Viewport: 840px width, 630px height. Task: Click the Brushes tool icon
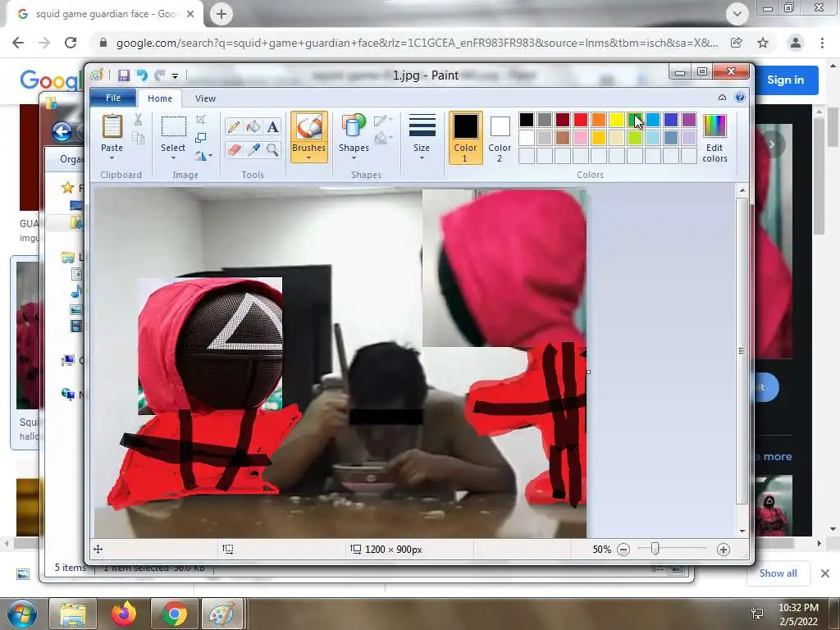309,127
